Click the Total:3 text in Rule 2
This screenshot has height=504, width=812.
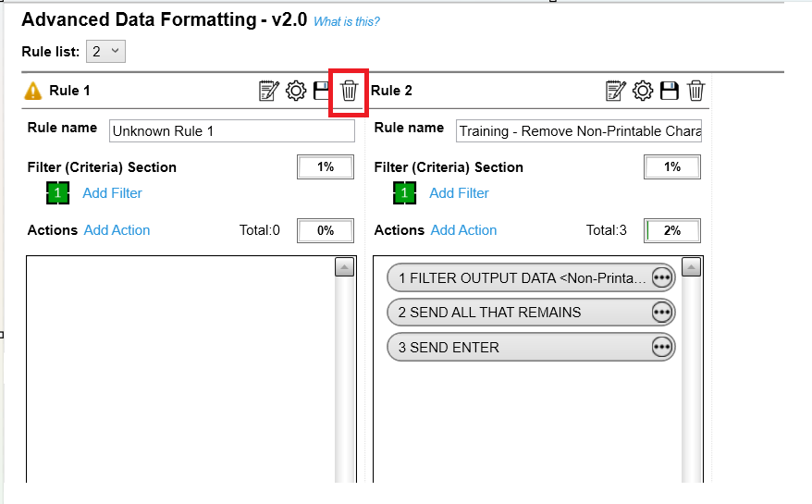tap(607, 230)
